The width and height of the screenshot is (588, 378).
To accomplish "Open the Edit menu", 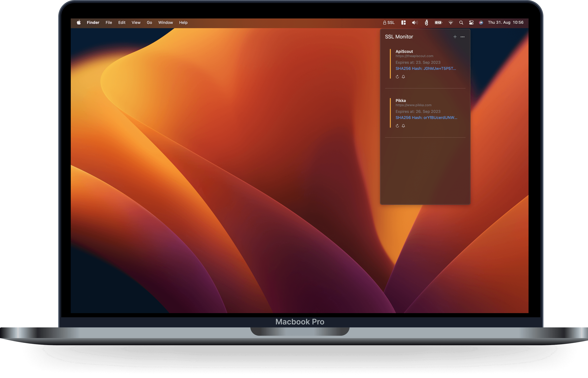I will [x=122, y=23].
